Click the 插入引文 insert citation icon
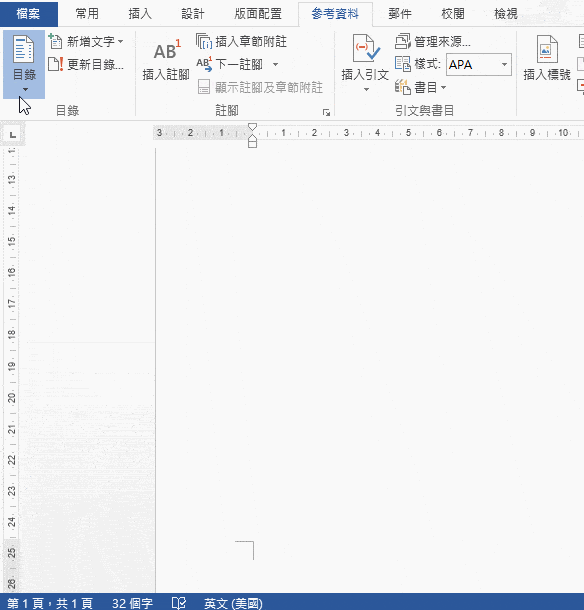This screenshot has width=584, height=610. pyautogui.click(x=366, y=48)
